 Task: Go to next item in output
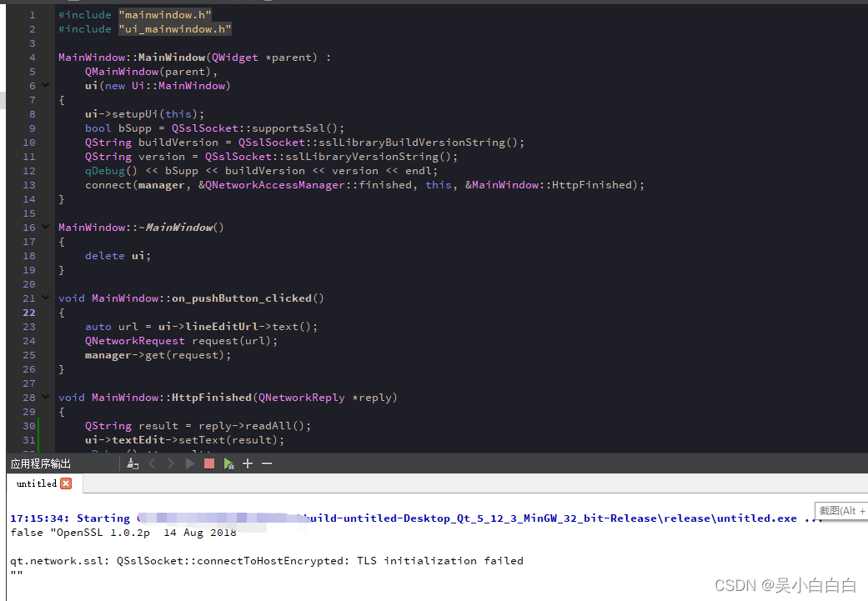[x=171, y=463]
